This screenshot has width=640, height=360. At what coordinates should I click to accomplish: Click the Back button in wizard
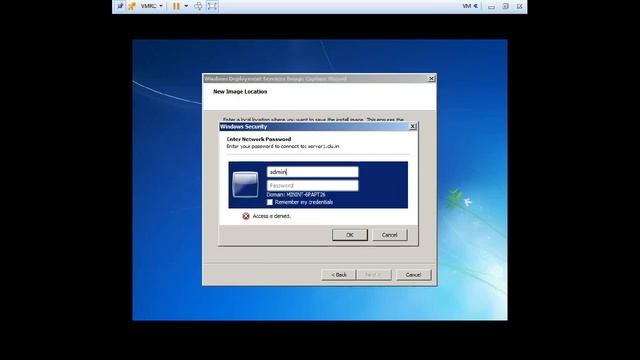pos(339,275)
